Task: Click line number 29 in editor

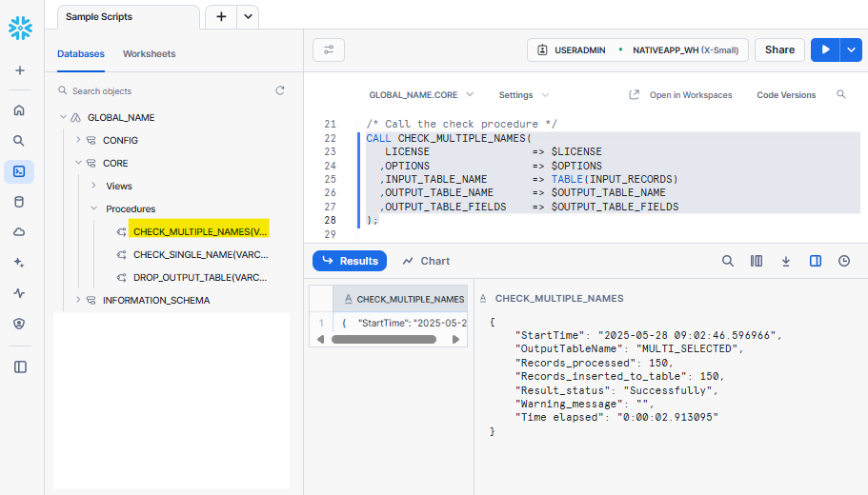Action: click(330, 234)
